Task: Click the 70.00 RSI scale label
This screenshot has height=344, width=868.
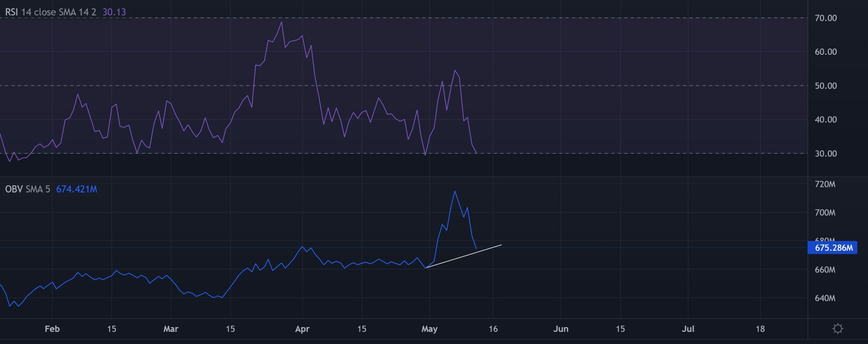Action: point(825,18)
